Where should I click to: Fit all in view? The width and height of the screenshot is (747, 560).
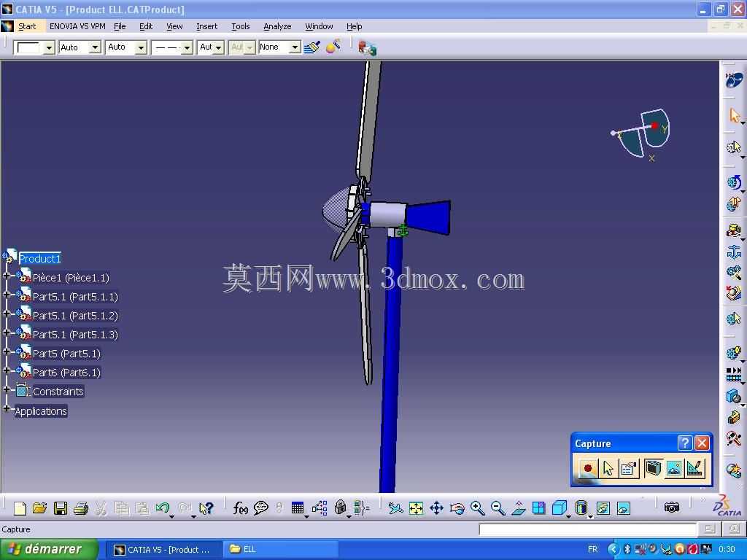416,508
